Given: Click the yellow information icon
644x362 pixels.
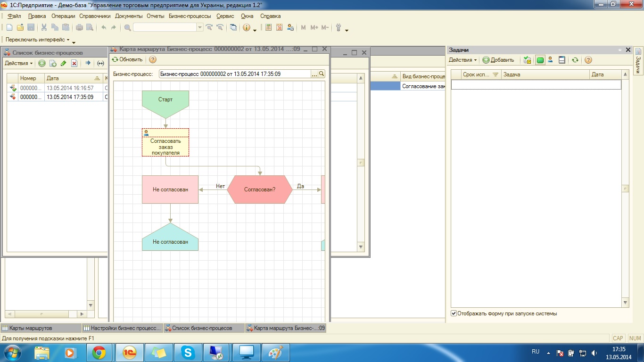Looking at the screenshot, I should pos(247,28).
